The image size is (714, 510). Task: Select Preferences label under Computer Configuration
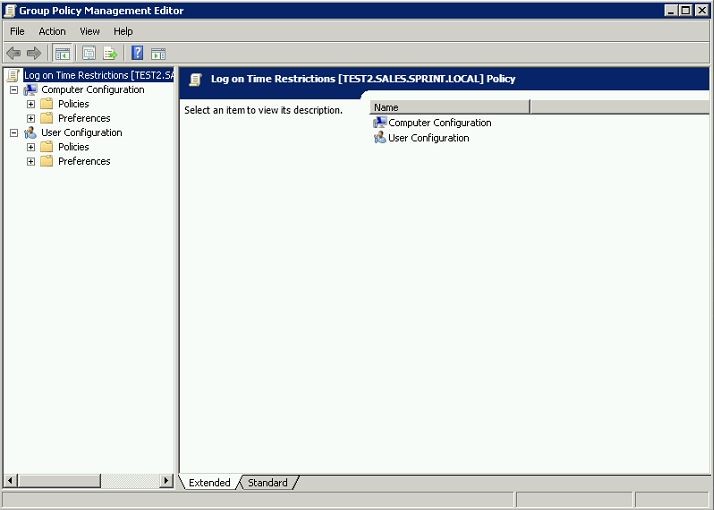click(x=84, y=118)
